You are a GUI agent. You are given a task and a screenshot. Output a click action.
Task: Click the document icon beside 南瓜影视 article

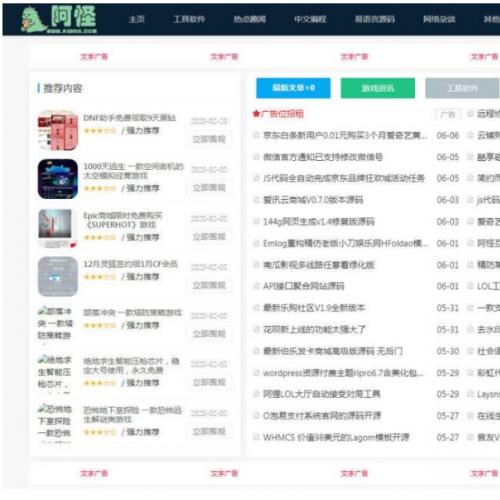256,265
